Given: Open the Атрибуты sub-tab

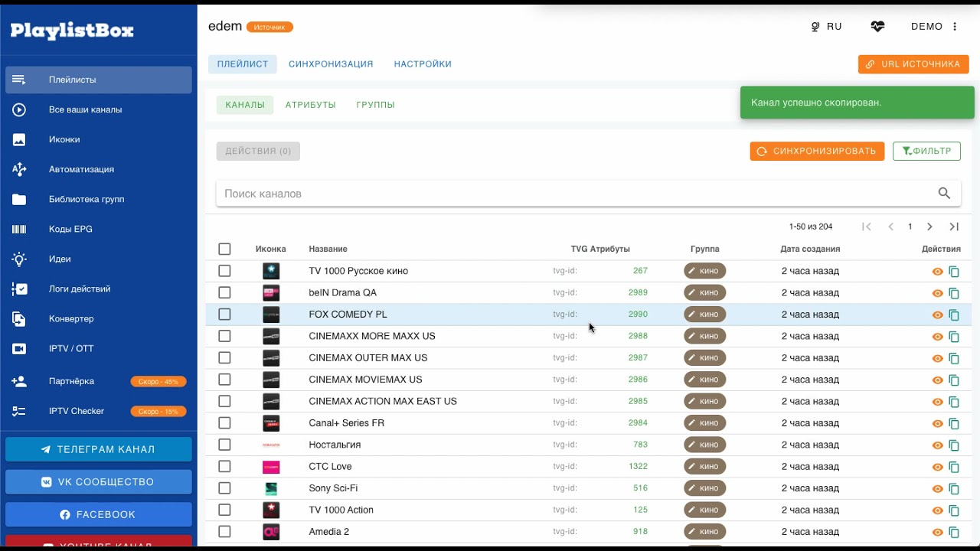Looking at the screenshot, I should click(x=311, y=105).
